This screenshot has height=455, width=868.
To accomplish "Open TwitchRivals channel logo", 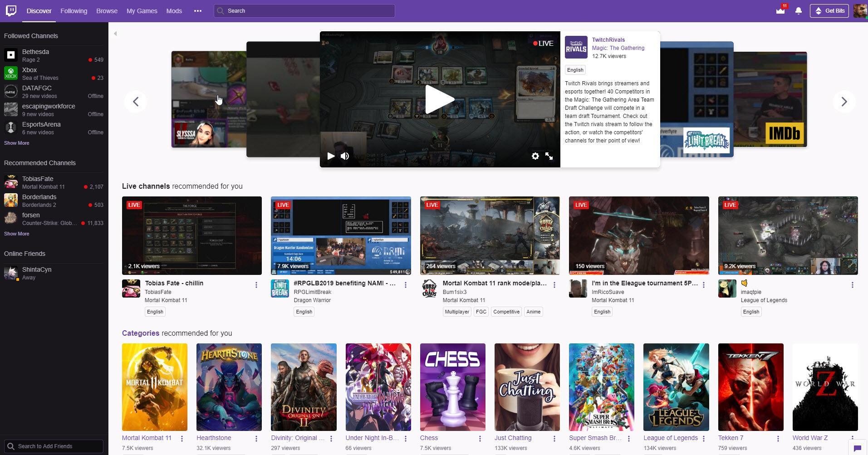I will 576,47.
